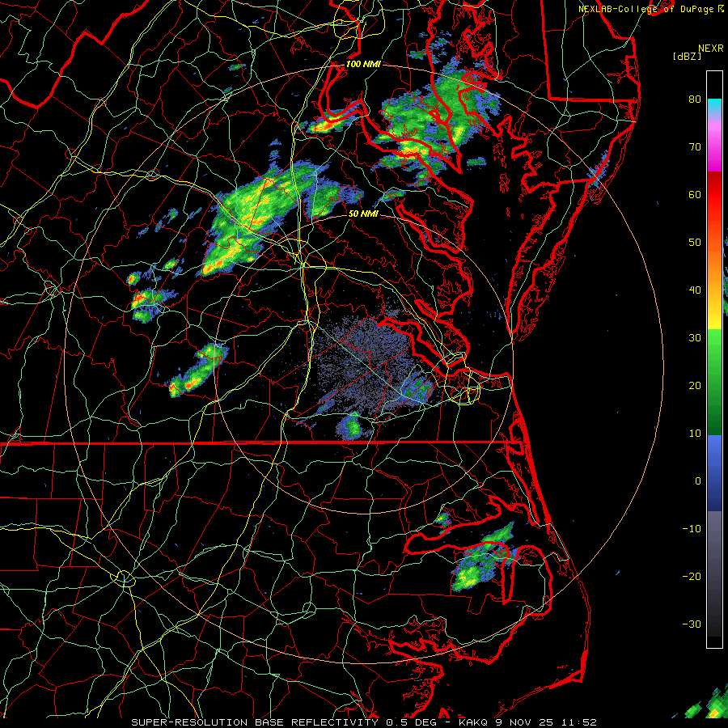The width and height of the screenshot is (728, 728).
Task: Click the 80 value on dBZ scale
Action: point(695,99)
